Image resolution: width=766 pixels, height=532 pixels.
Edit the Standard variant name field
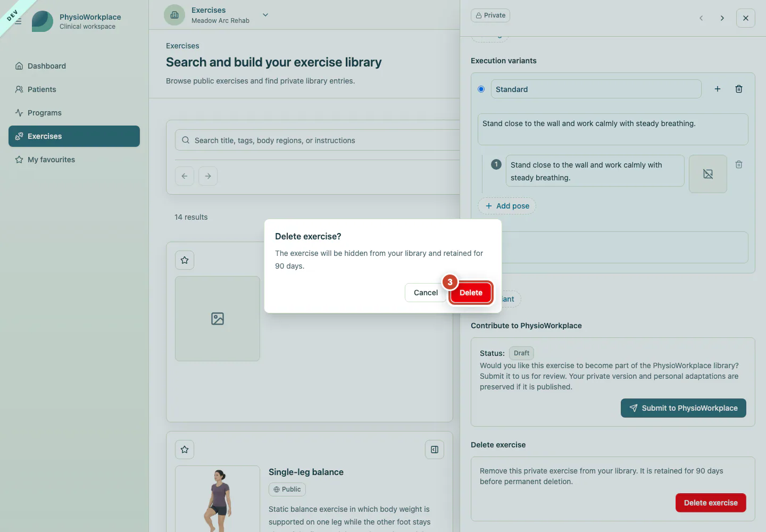[596, 89]
